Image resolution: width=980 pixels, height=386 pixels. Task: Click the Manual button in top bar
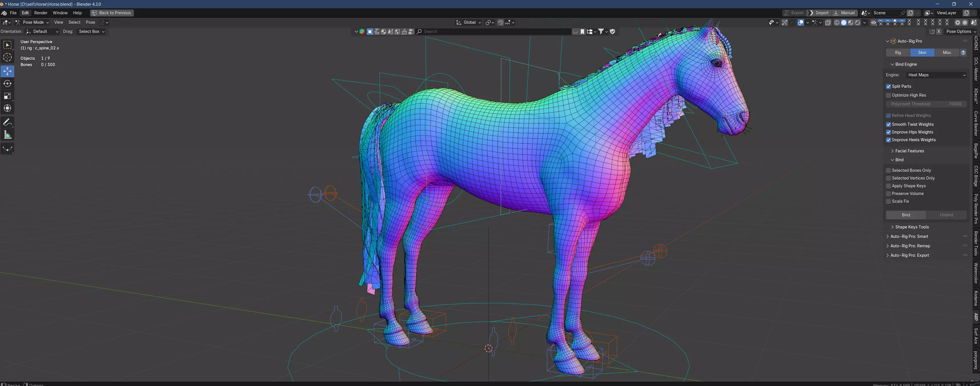point(844,13)
